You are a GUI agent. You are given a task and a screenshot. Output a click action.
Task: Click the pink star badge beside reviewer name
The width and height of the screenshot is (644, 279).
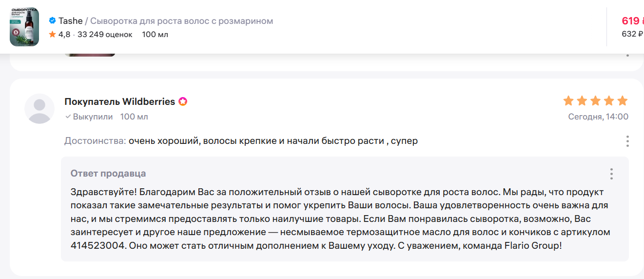(183, 102)
